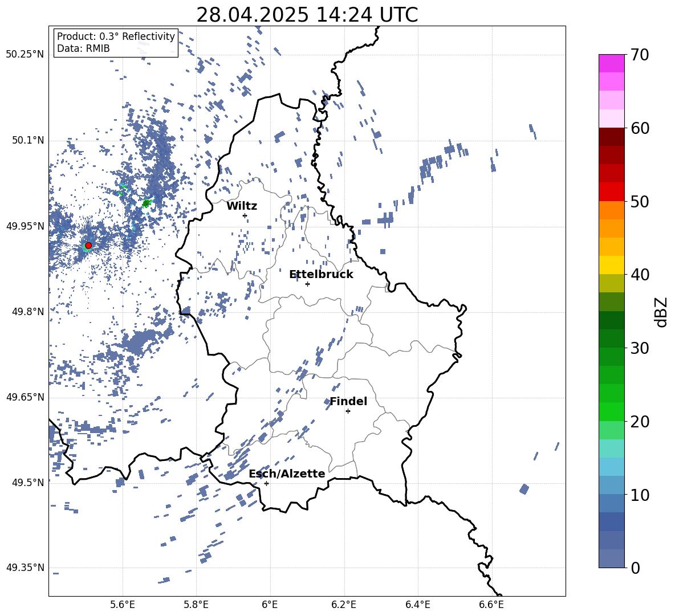Click the colorbar tick label 0
Image resolution: width=675 pixels, height=616 pixels.
pyautogui.click(x=635, y=568)
